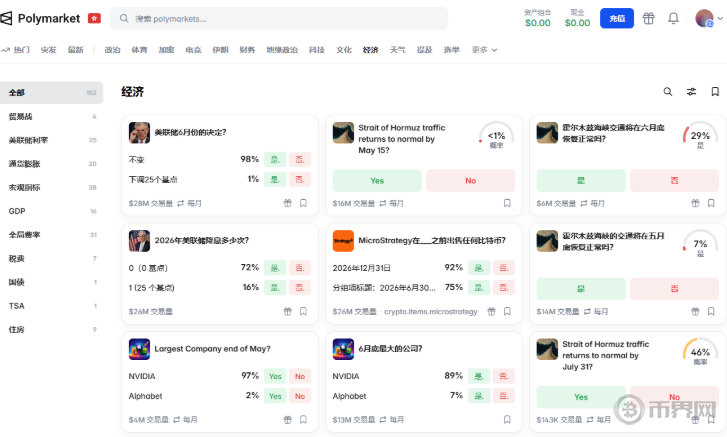The width and height of the screenshot is (727, 437).
Task: Expand the 更多 dropdown menu
Action: tap(485, 50)
